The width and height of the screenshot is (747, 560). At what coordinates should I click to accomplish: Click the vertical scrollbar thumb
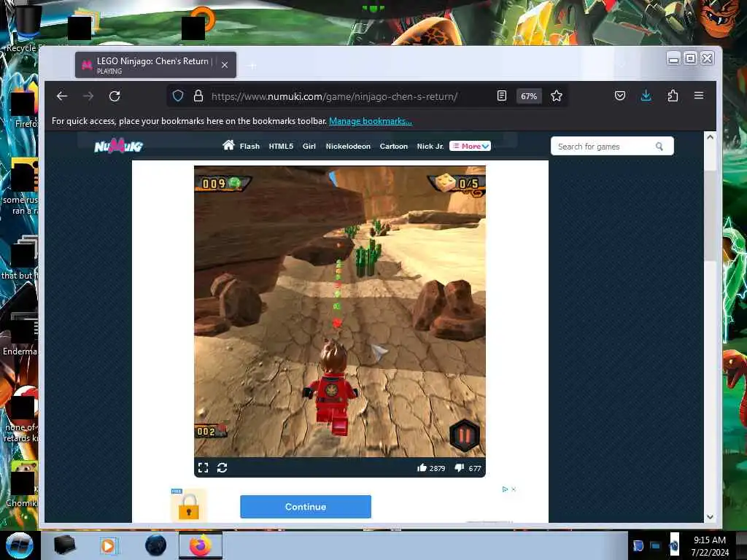[710, 214]
